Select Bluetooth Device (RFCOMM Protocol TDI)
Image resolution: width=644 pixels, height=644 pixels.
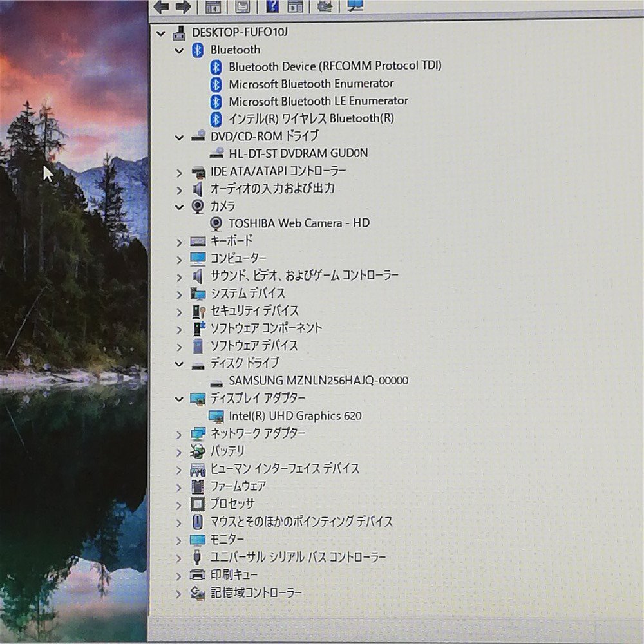click(x=335, y=66)
